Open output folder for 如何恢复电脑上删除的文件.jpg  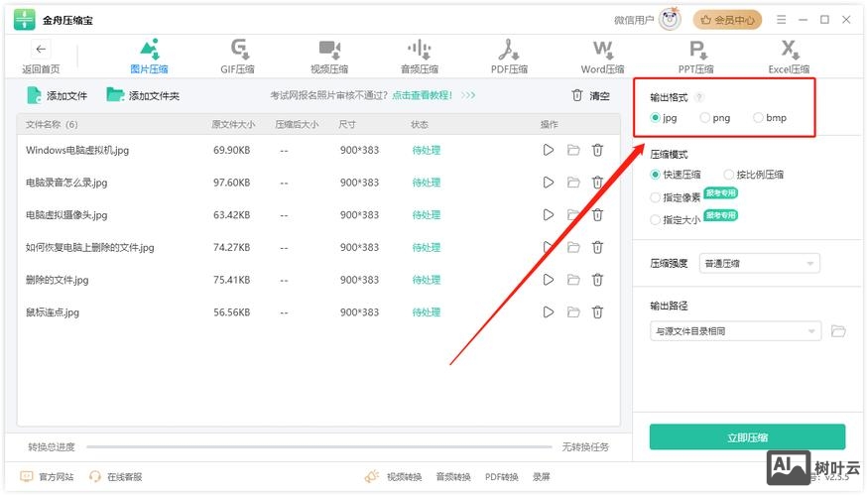(x=573, y=247)
